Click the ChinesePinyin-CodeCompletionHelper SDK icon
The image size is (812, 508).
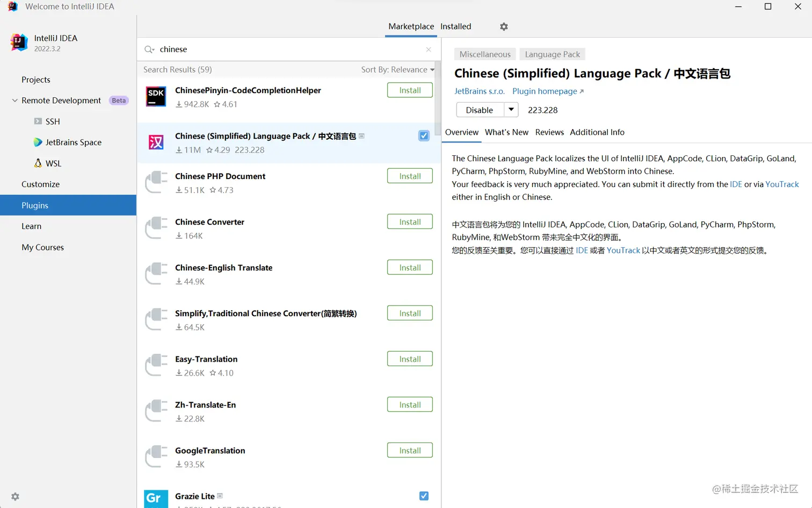(156, 97)
